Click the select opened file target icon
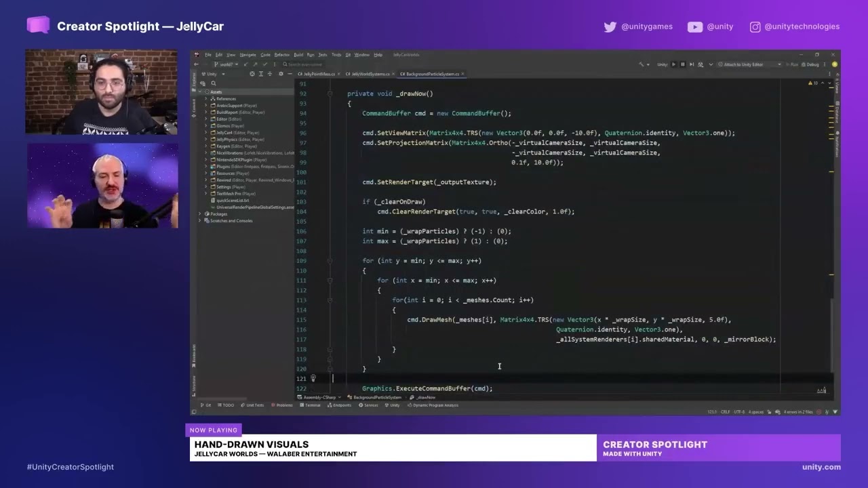 [x=252, y=74]
